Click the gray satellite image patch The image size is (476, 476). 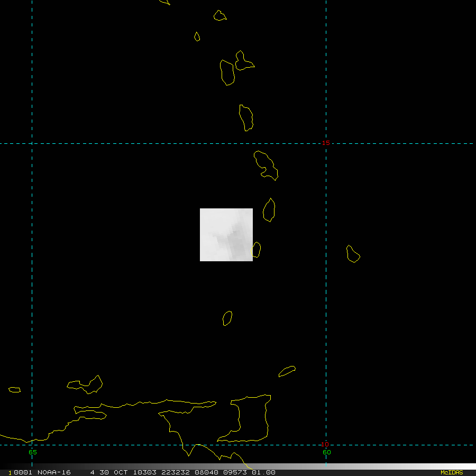tap(226, 235)
